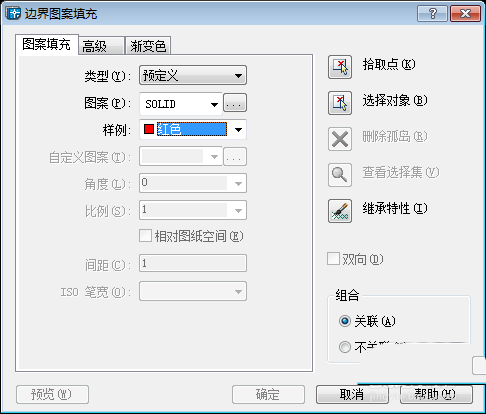Select the 关联 radio button

click(345, 321)
